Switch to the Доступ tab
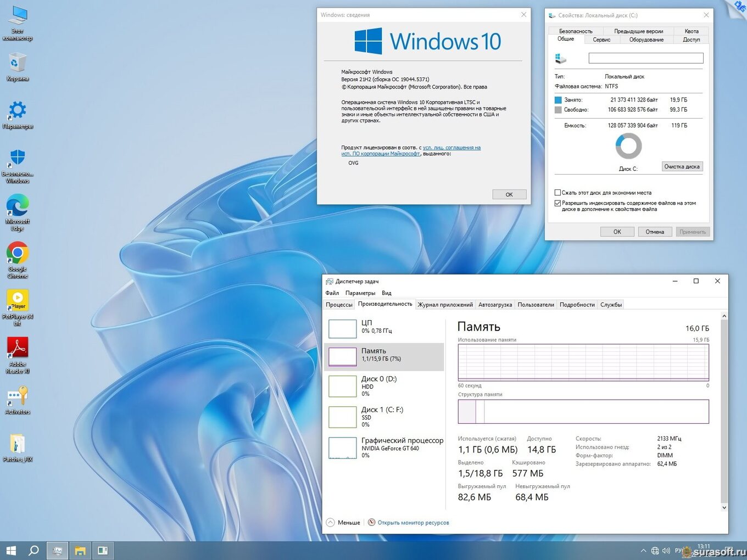The height and width of the screenshot is (560, 747). (692, 40)
